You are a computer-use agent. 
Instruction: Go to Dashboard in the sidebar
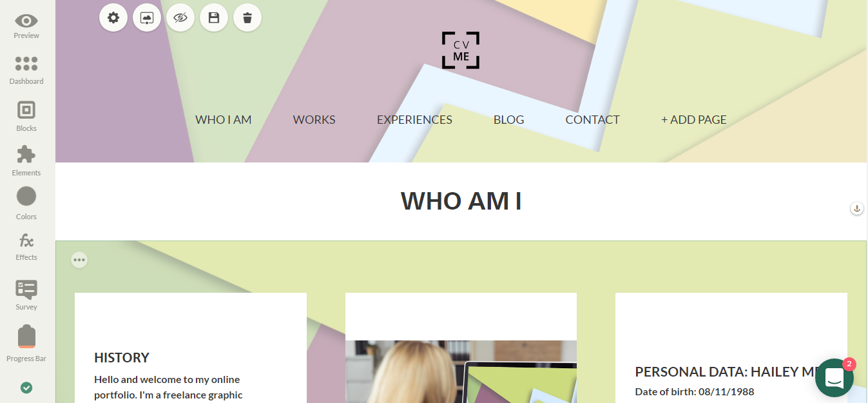tap(26, 63)
